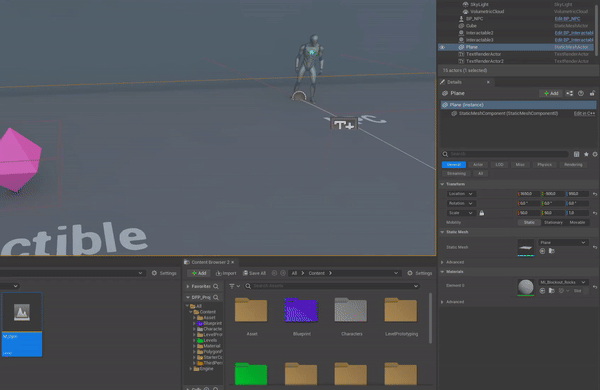Browse to Static Mesh in Content Browser icon
The image size is (600, 390).
pyautogui.click(x=552, y=251)
